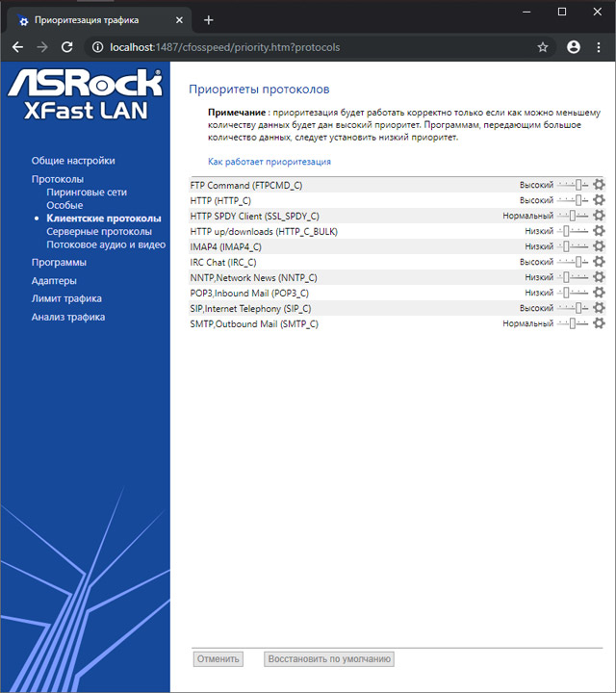Viewport: 616px width, 693px height.
Task: Open the browser profile avatar
Action: click(x=574, y=47)
